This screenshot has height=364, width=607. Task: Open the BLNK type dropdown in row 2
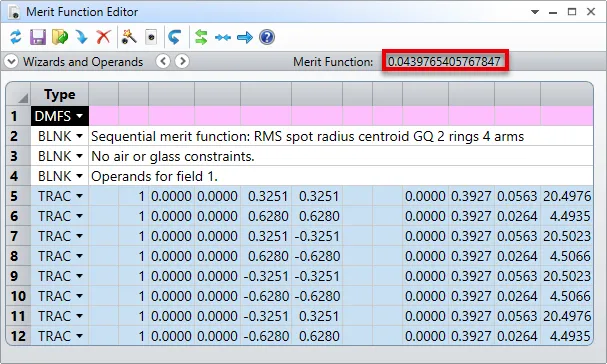(80, 136)
